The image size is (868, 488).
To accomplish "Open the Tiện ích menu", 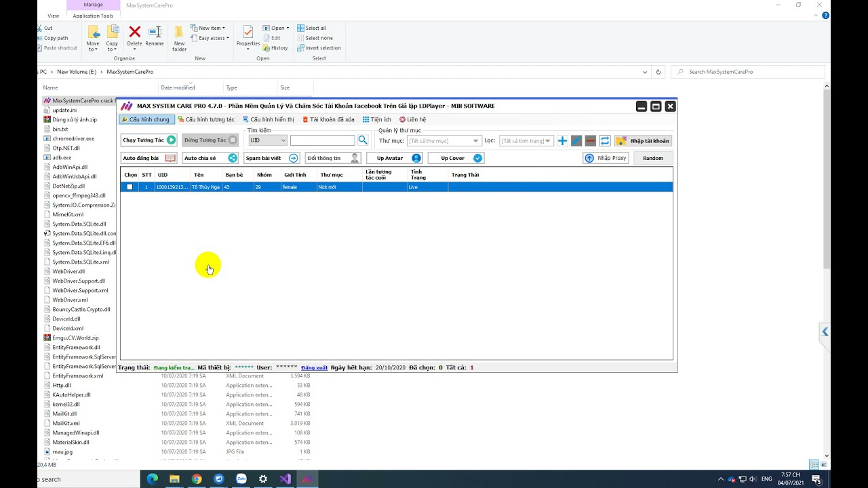I will coord(377,119).
